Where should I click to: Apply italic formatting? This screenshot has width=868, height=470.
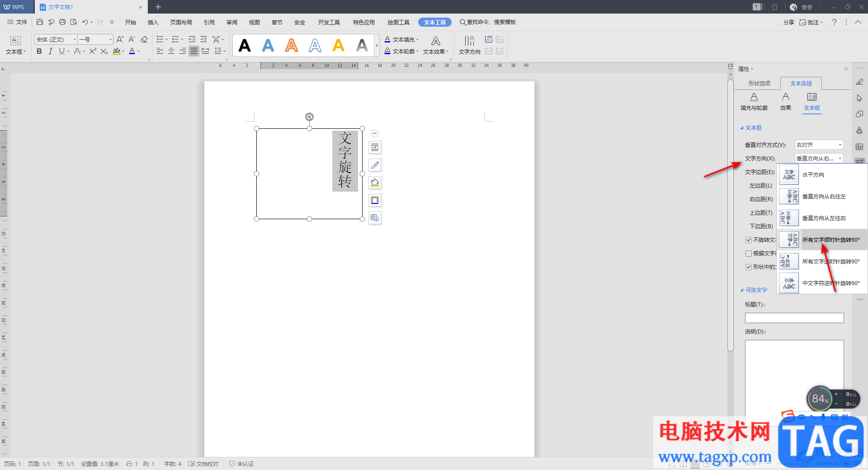(50, 52)
